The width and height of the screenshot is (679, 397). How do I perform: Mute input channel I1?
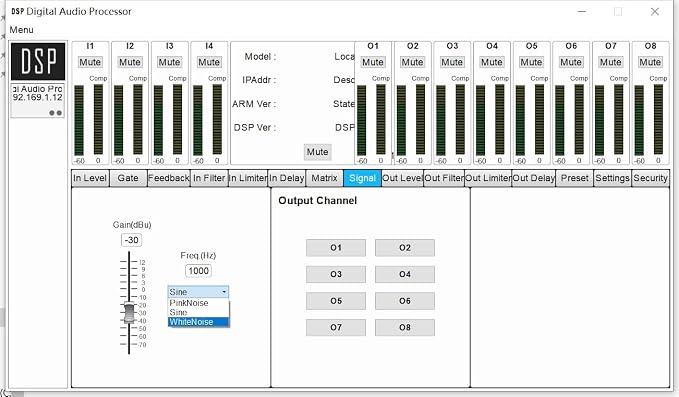coord(90,62)
